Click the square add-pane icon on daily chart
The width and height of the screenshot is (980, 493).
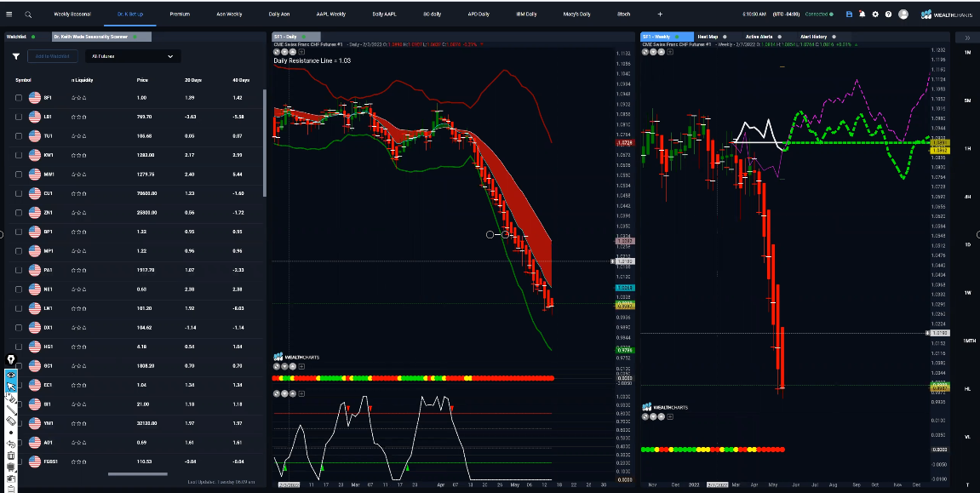[x=302, y=52]
